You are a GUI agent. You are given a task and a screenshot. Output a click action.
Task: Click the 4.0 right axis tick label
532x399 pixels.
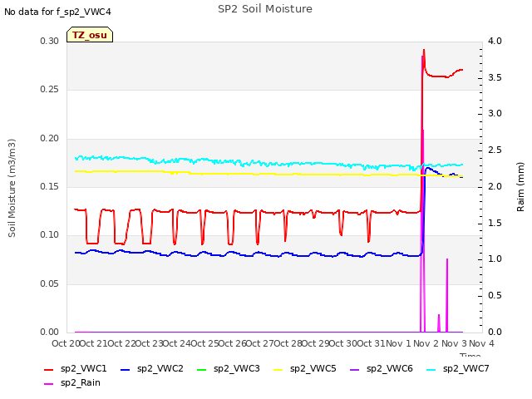(495, 41)
